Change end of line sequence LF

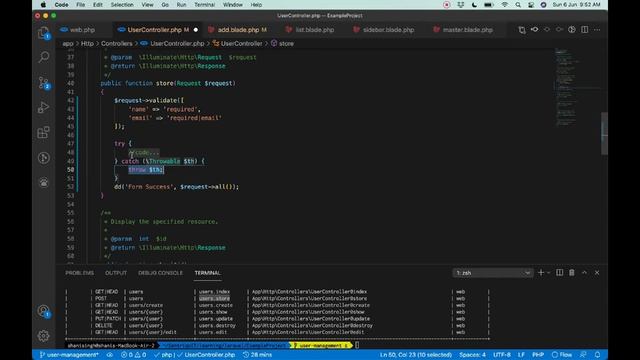(521, 355)
